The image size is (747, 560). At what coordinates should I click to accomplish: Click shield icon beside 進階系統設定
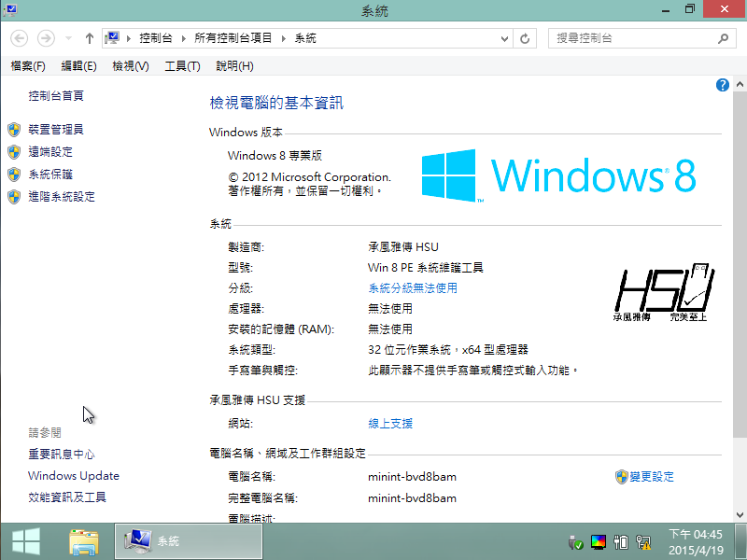pyautogui.click(x=14, y=197)
